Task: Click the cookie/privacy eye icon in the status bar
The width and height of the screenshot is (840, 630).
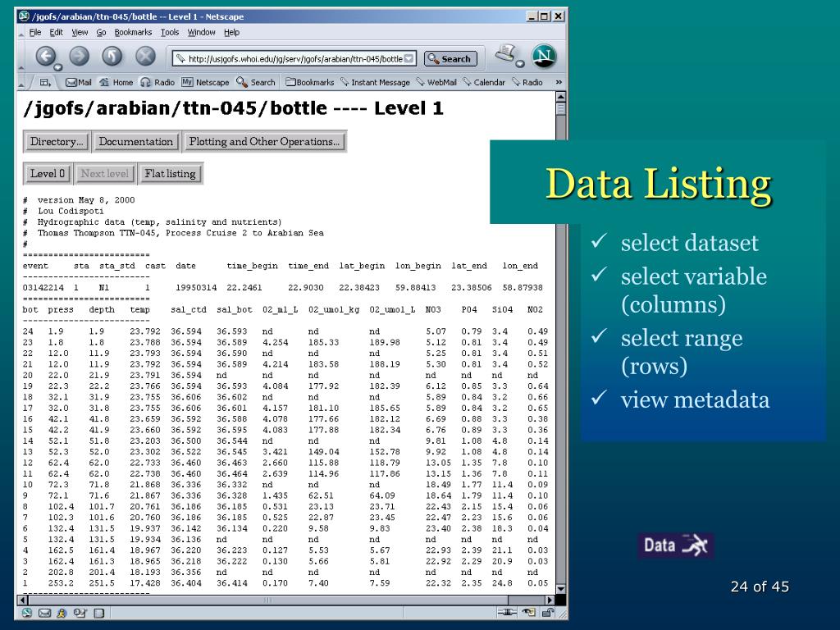Action: [529, 612]
